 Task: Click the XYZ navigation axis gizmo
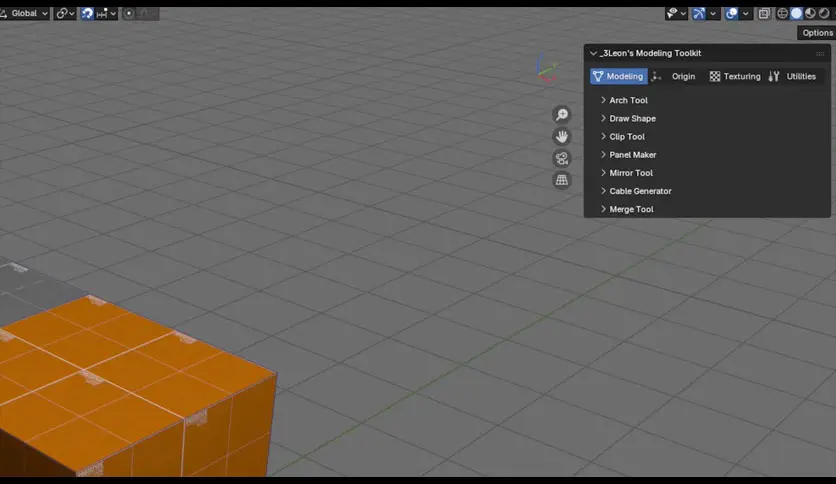pyautogui.click(x=546, y=69)
